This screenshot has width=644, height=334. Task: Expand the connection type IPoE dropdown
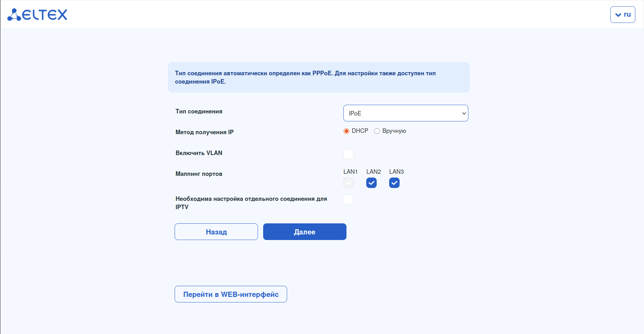point(405,113)
